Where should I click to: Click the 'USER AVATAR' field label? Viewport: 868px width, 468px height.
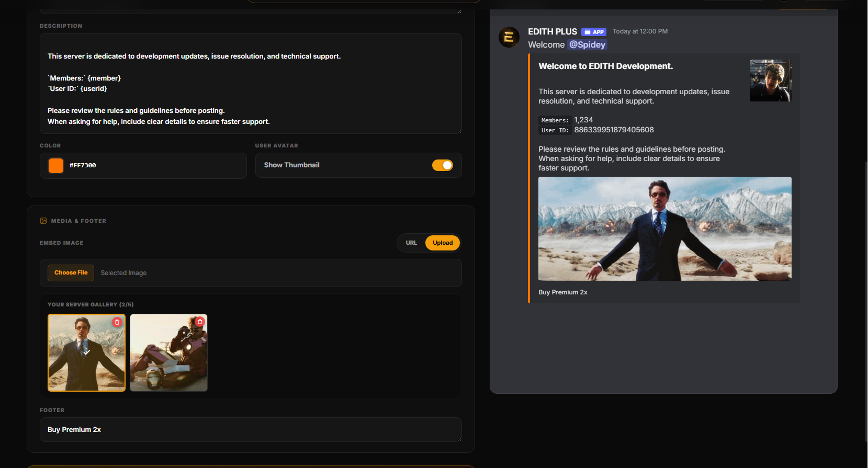pos(277,145)
